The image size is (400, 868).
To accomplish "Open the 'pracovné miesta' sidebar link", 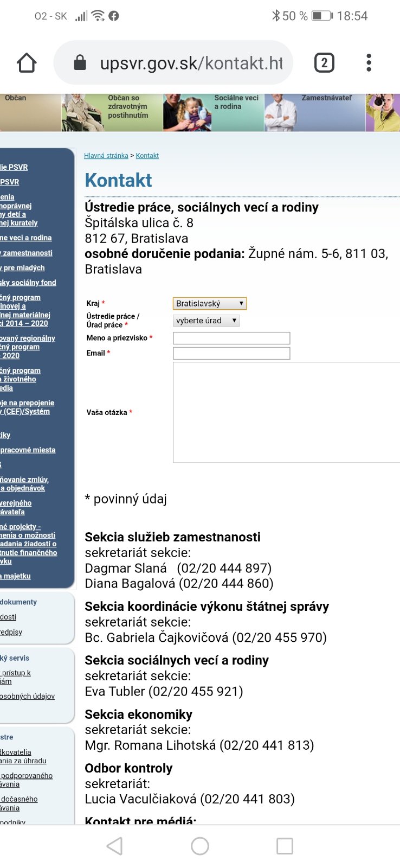I will coord(28,450).
